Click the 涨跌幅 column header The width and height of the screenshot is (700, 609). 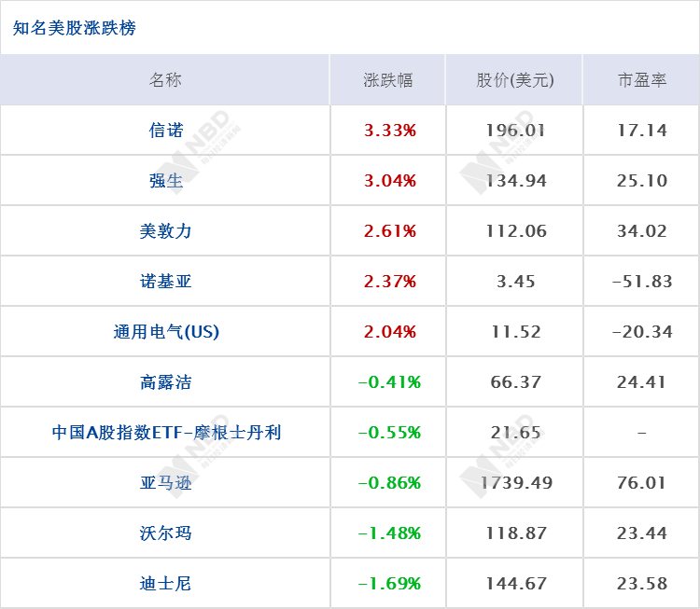388,80
